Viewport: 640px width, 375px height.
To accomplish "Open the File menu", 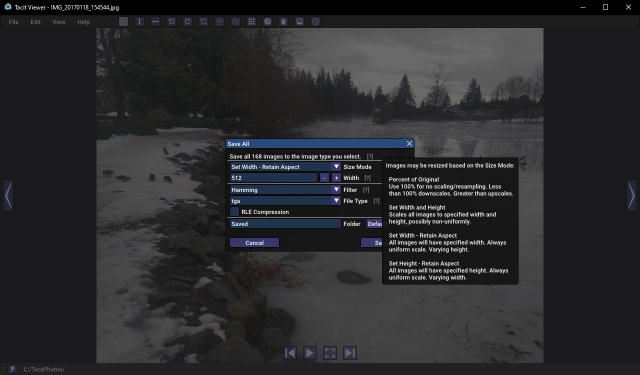I will tap(13, 22).
